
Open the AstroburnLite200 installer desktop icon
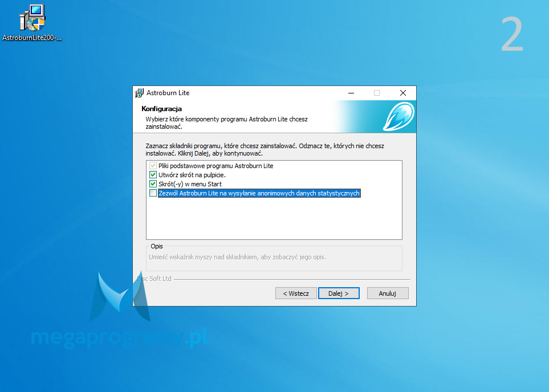pos(32,23)
